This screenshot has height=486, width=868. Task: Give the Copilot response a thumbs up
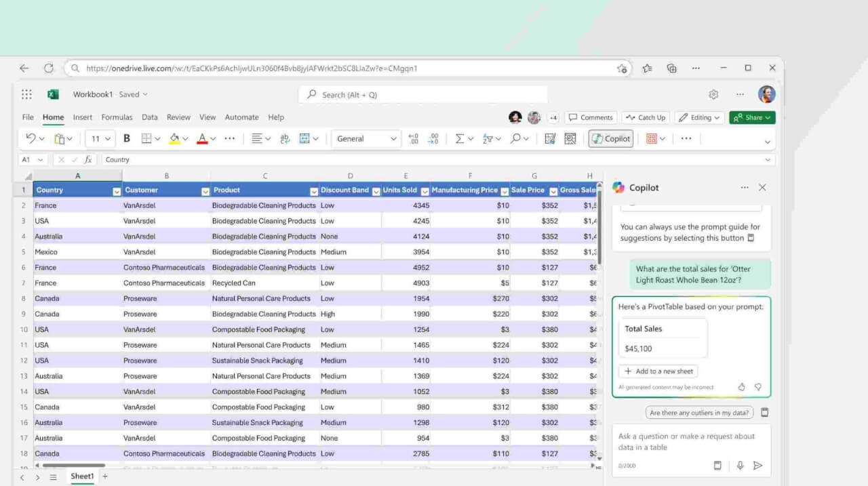tap(741, 387)
